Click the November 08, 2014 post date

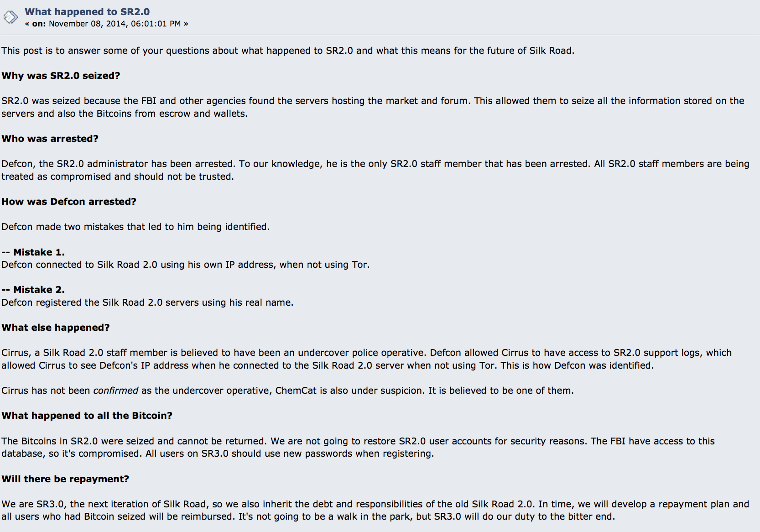tap(115, 24)
